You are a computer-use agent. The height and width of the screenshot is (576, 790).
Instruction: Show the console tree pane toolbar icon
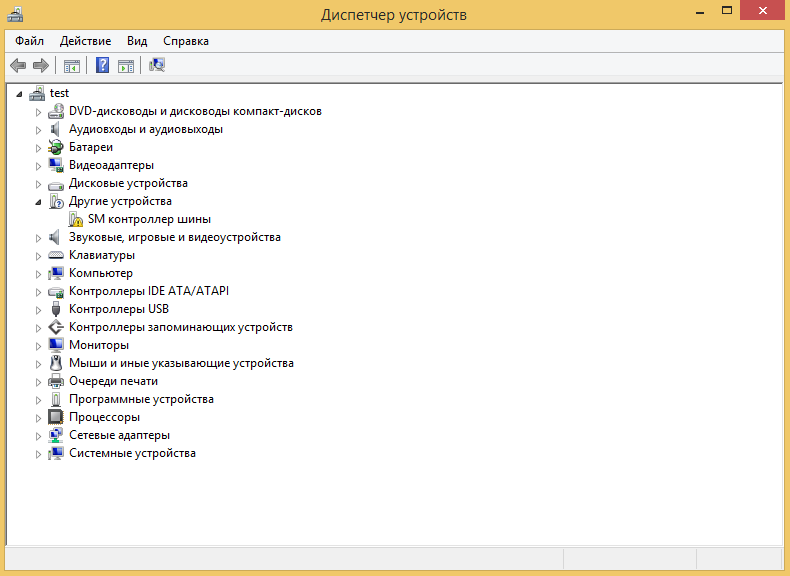pos(72,66)
